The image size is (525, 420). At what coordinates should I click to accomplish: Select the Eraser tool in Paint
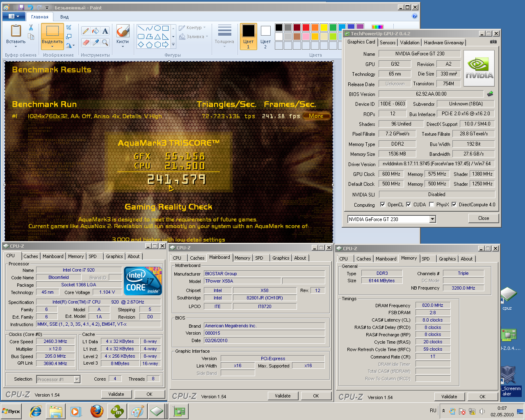(x=86, y=42)
